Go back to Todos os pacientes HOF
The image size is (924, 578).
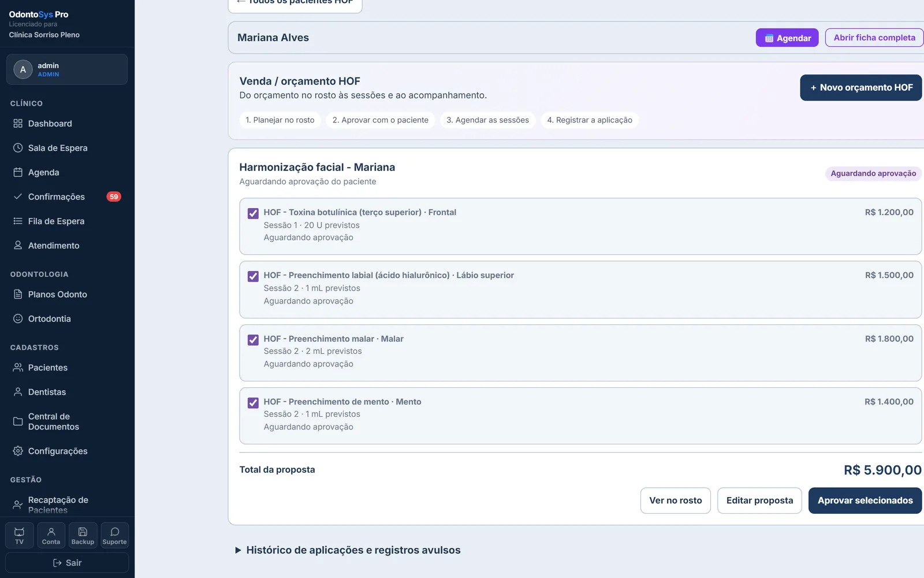click(295, 3)
